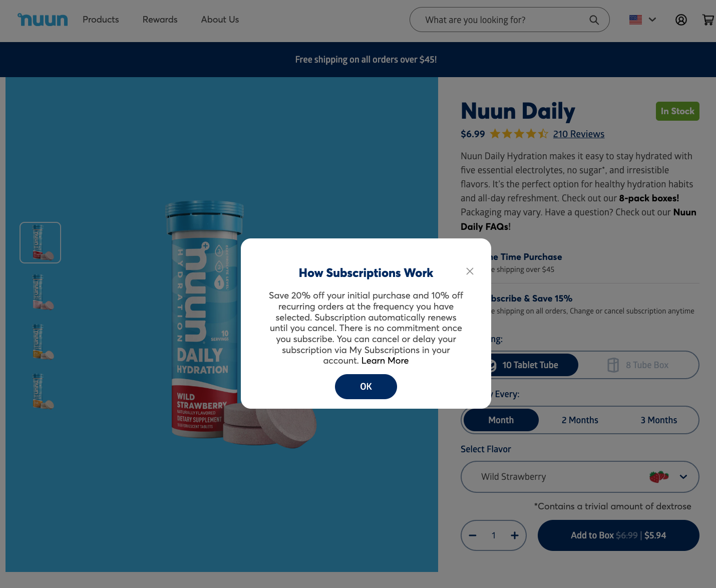Open the About Us menu
This screenshot has height=588, width=716.
tap(220, 20)
